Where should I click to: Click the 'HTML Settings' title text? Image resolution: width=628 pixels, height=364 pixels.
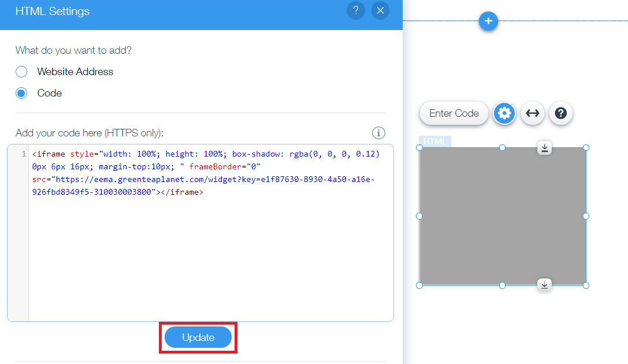pos(53,11)
